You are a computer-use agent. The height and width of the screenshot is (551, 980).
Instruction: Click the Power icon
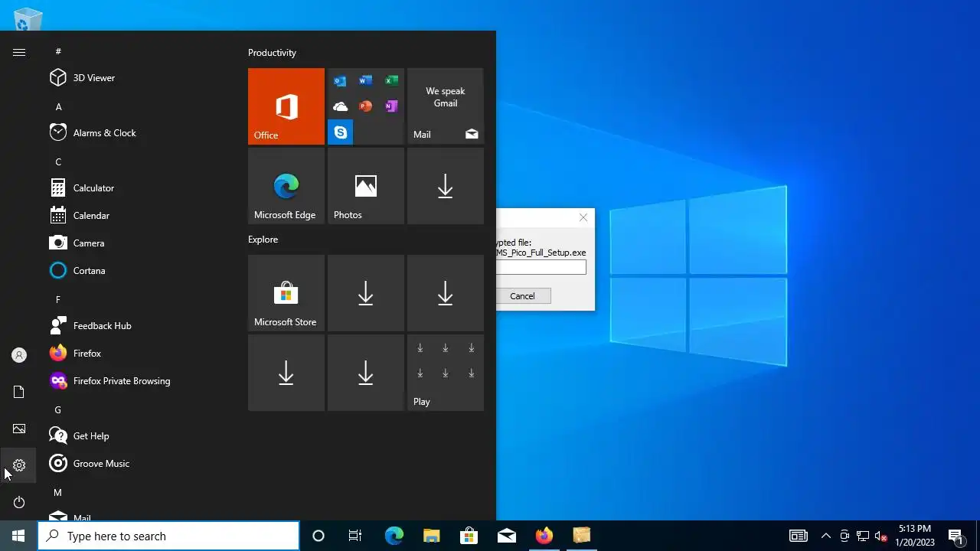coord(19,502)
